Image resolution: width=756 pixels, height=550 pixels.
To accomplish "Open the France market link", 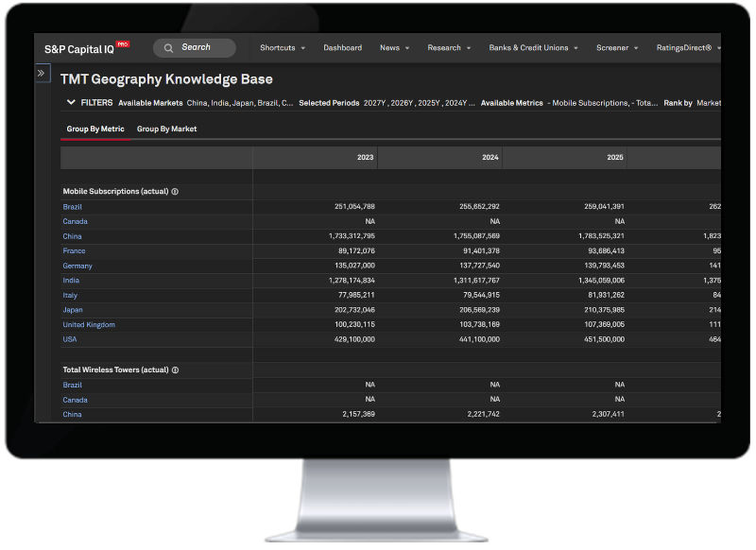I will pyautogui.click(x=74, y=251).
